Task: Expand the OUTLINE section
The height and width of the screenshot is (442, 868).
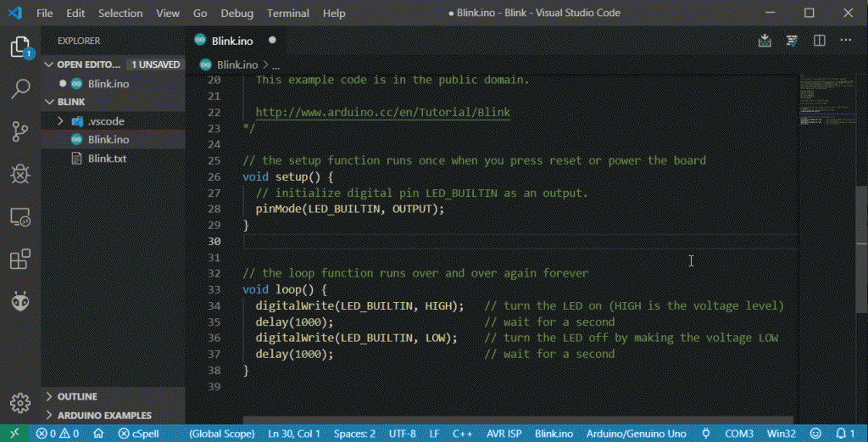Action: tap(77, 396)
